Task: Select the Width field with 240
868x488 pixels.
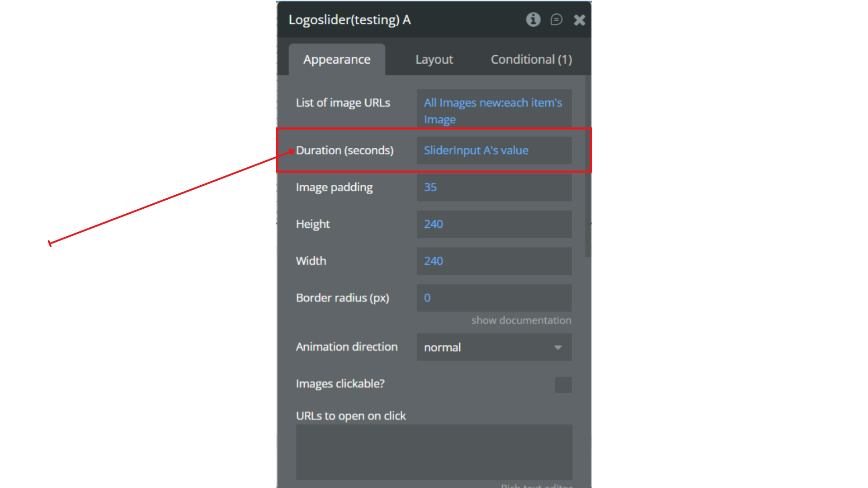Action: tap(494, 261)
